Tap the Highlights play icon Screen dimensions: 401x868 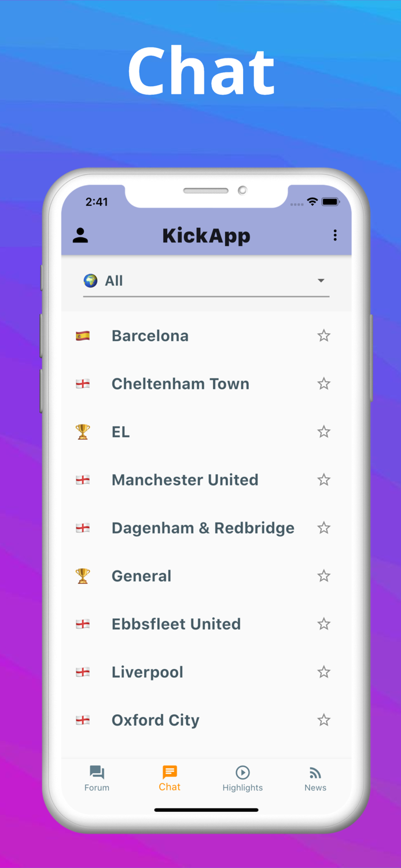[242, 771]
